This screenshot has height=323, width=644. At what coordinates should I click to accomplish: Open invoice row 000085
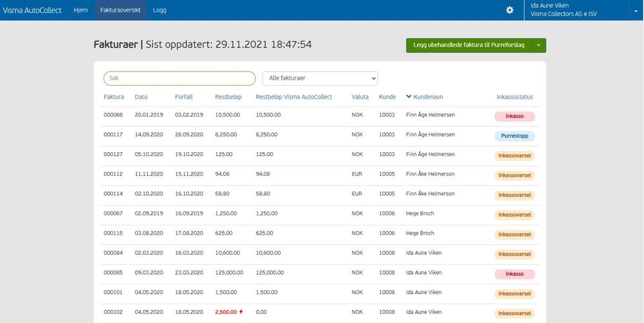pos(322,273)
